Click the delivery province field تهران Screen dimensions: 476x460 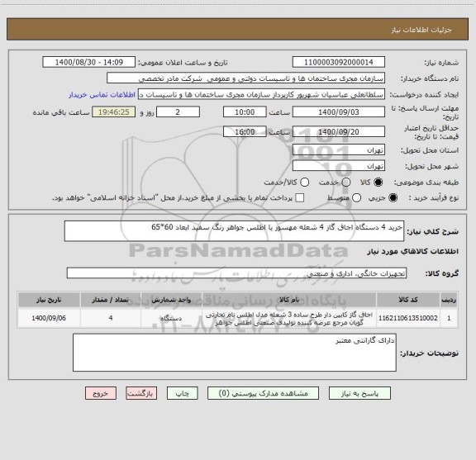click(x=339, y=150)
